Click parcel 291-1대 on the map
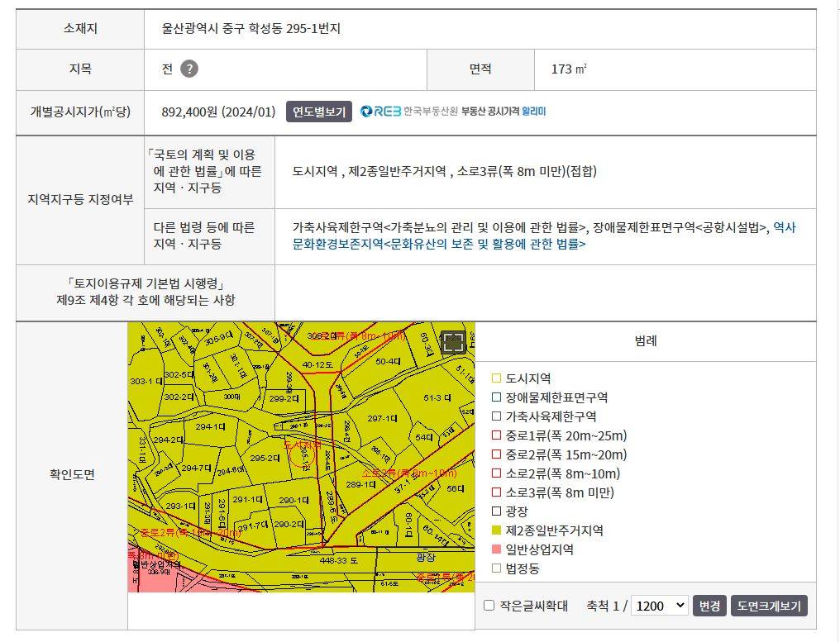Viewport: 840px width, 642px height. [x=247, y=499]
